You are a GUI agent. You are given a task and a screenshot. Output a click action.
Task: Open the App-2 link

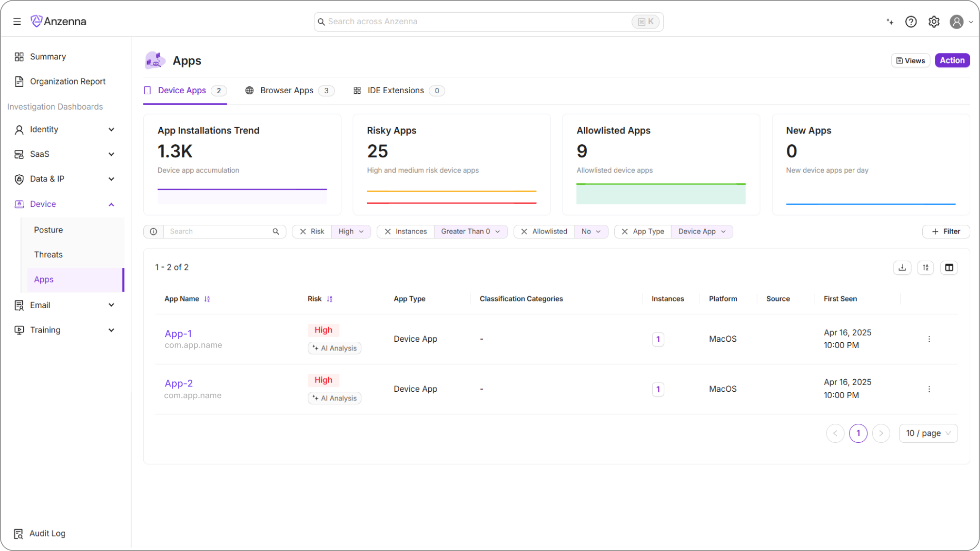coord(179,383)
